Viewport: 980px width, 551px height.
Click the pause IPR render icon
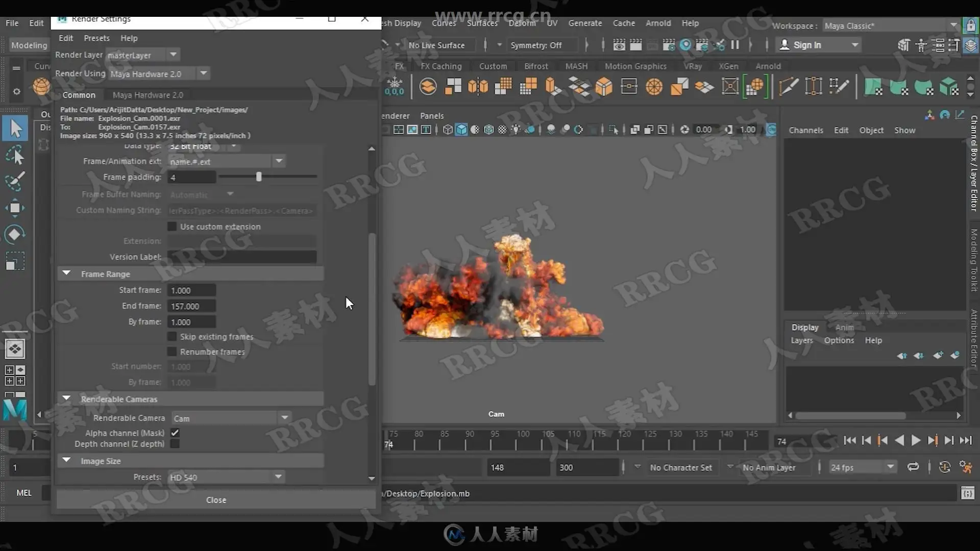pyautogui.click(x=735, y=45)
